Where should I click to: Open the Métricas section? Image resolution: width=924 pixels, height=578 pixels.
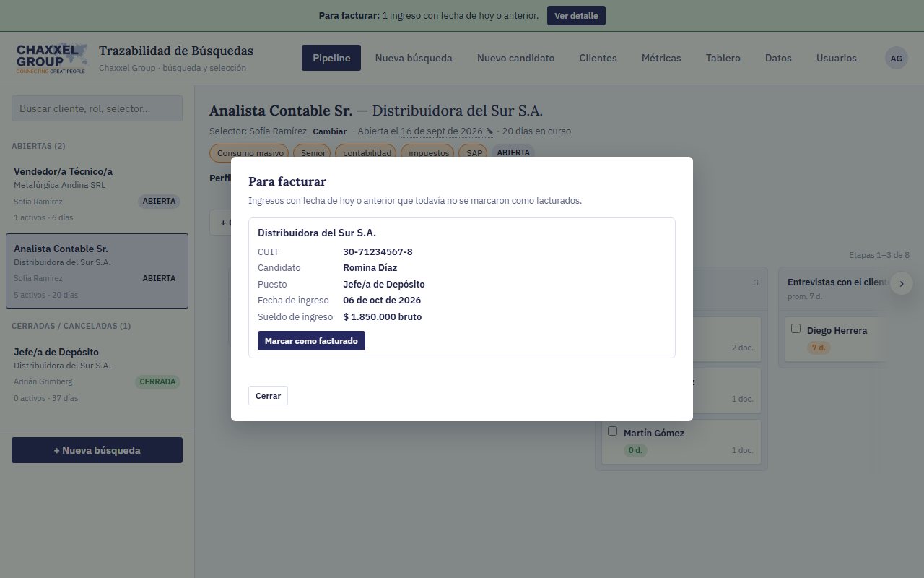tap(661, 58)
